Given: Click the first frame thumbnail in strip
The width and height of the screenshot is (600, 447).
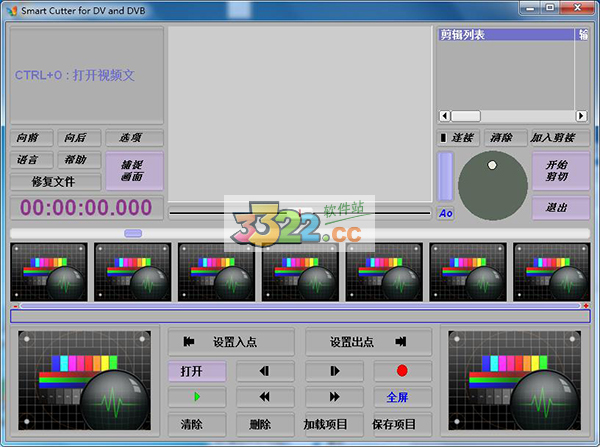Looking at the screenshot, I should (x=49, y=272).
